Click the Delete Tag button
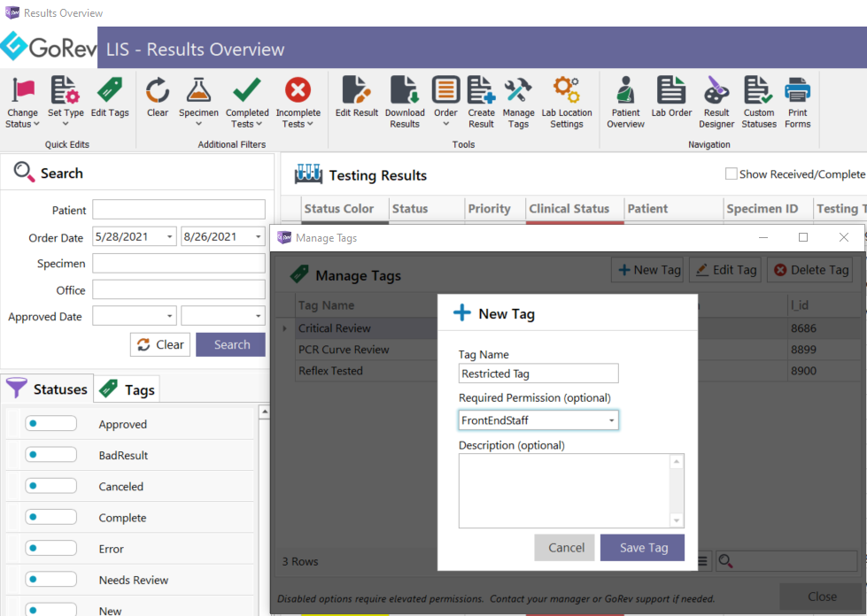This screenshot has height=616, width=867. [x=810, y=270]
